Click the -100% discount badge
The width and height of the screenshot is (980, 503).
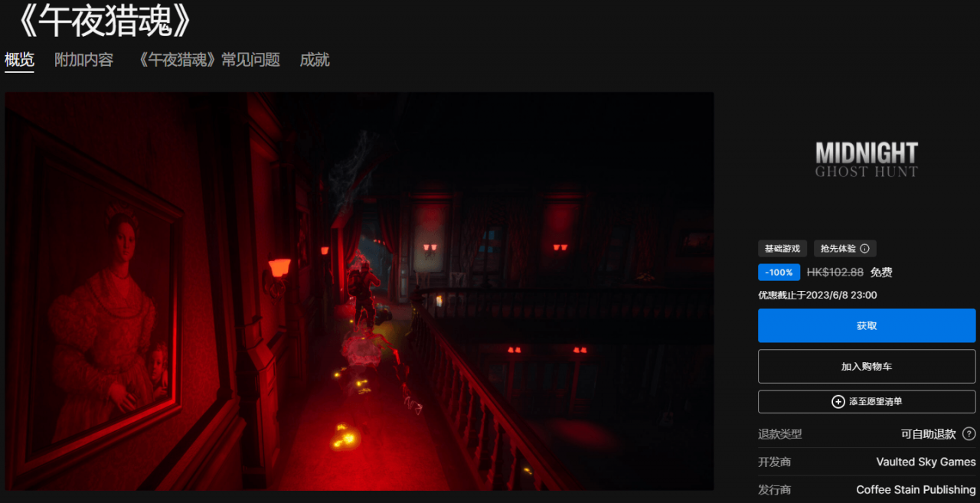[779, 273]
